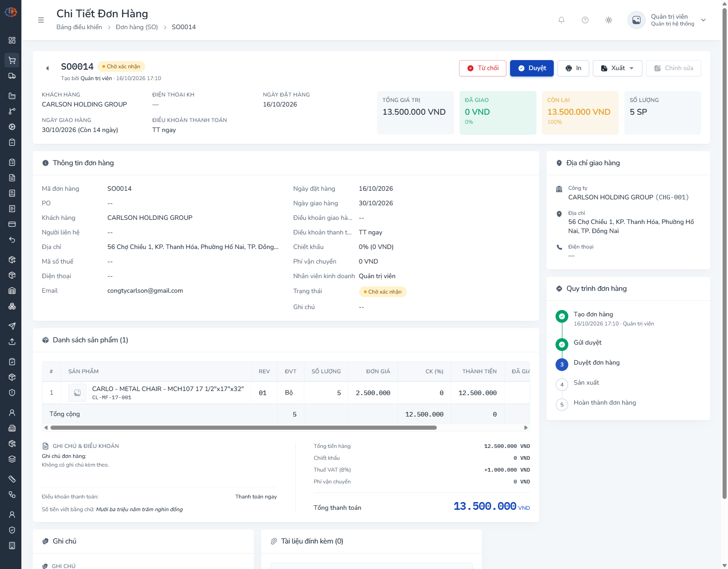Open the return arrow sidebar icon

coord(12,239)
